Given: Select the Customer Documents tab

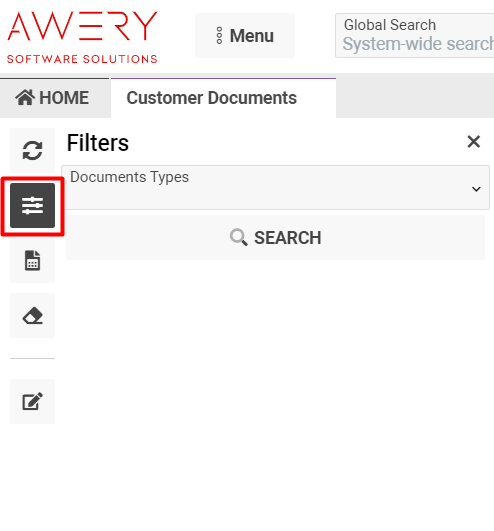Looking at the screenshot, I should tap(223, 98).
